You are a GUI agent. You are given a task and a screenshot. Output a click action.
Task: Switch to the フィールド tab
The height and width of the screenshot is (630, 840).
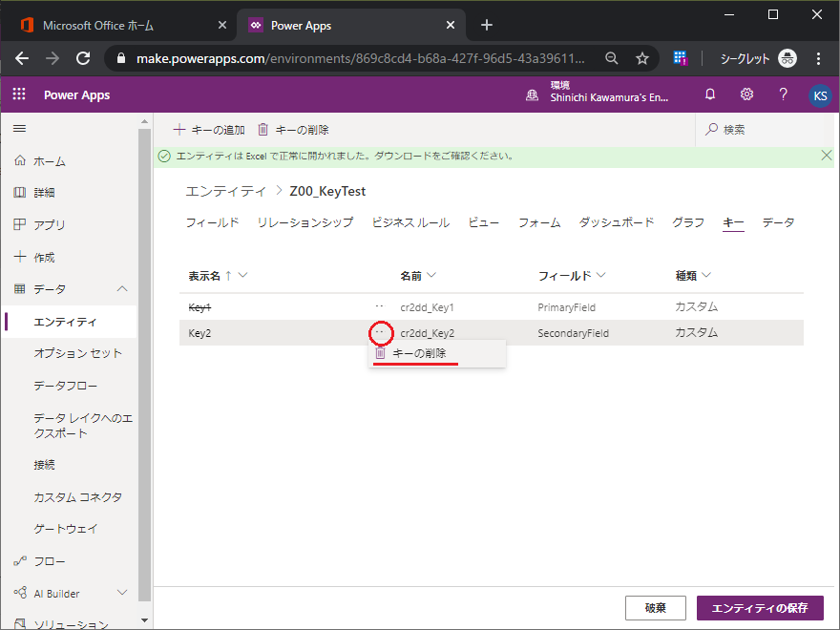(212, 222)
